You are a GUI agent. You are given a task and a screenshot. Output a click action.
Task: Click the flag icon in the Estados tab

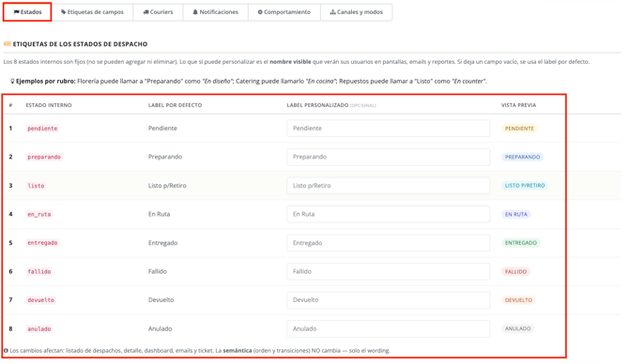click(x=17, y=12)
